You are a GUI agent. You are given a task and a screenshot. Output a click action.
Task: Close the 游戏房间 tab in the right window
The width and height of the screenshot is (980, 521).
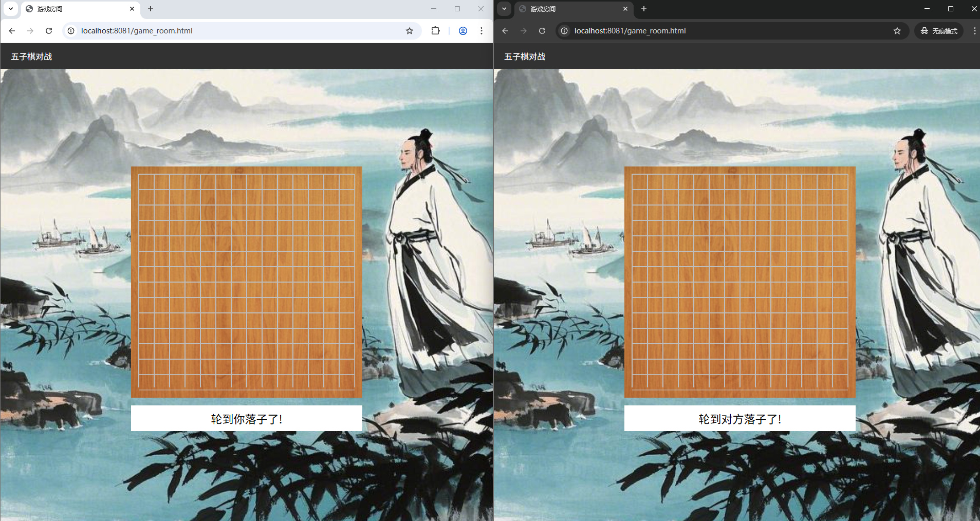[x=625, y=9]
